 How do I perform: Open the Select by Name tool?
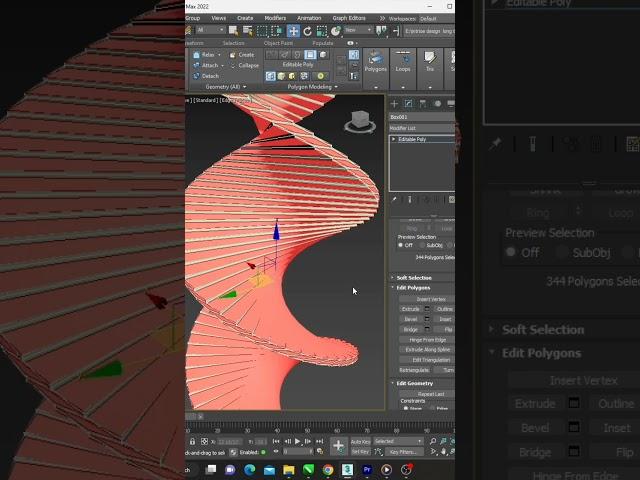tap(247, 31)
